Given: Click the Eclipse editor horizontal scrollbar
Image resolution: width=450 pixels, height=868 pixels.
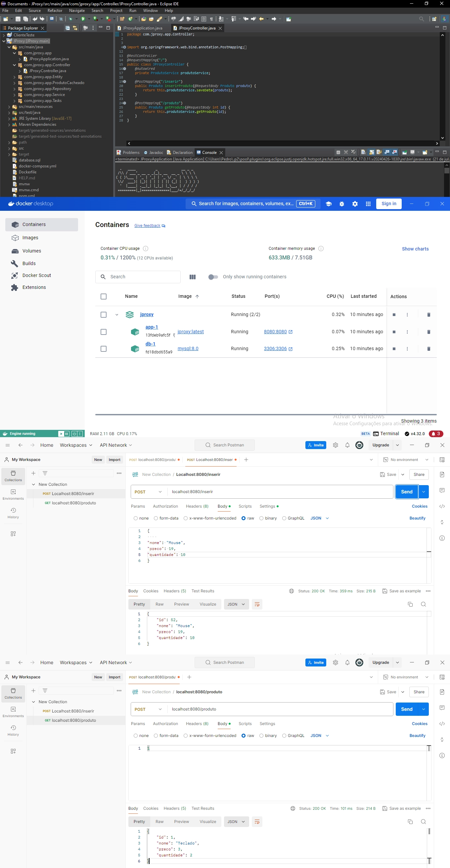Looking at the screenshot, I should tap(282, 143).
